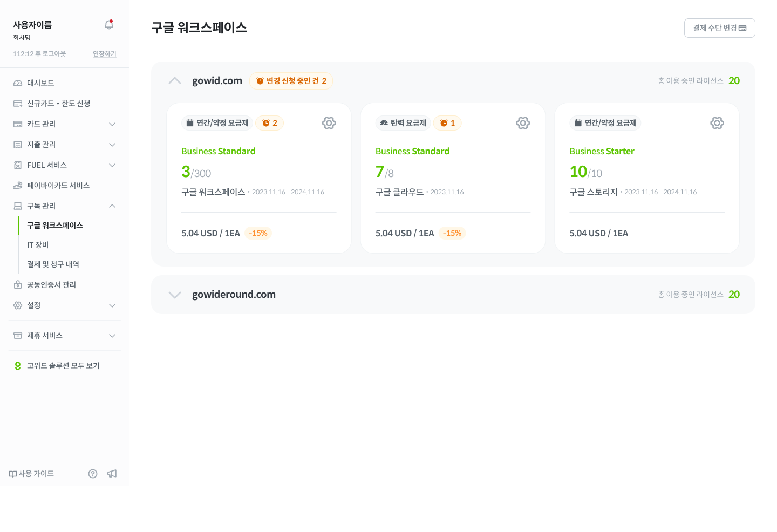Collapse the 구독 관리 submenu chevron

112,206
